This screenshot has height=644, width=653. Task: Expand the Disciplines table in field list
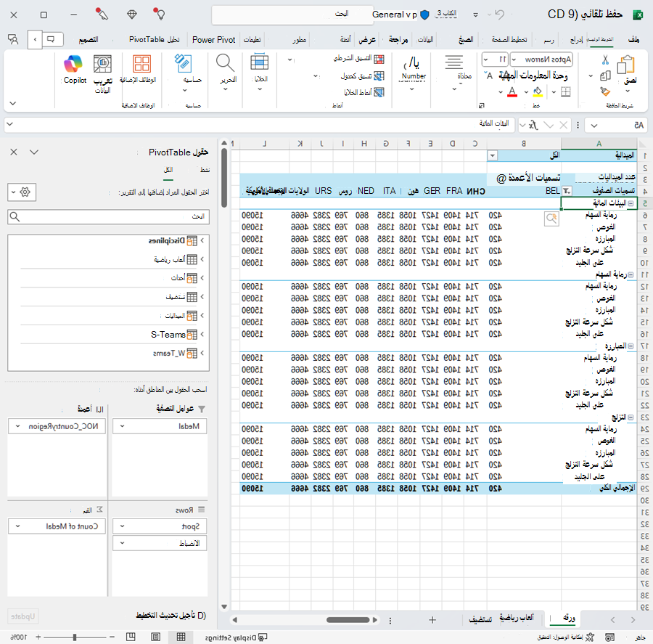202,240
